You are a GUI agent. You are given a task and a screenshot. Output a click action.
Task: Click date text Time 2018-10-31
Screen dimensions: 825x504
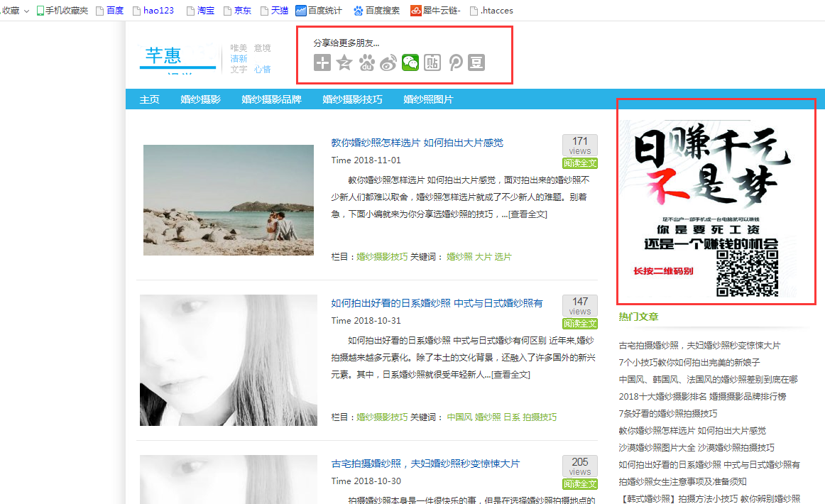pyautogui.click(x=366, y=320)
